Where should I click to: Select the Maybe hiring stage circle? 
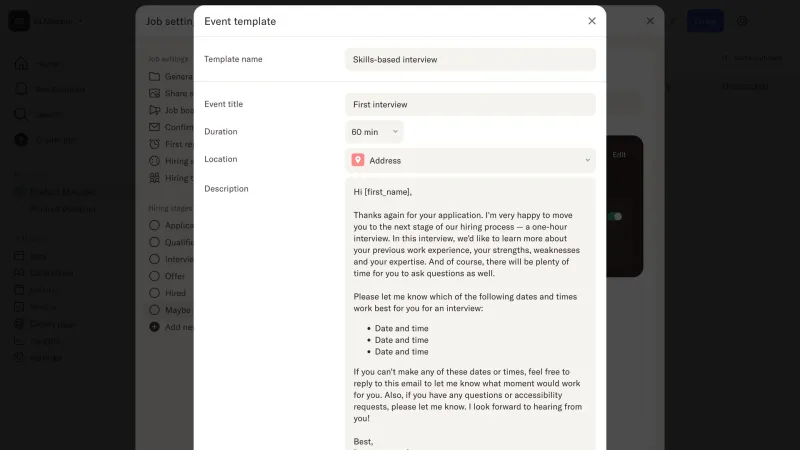(x=154, y=310)
